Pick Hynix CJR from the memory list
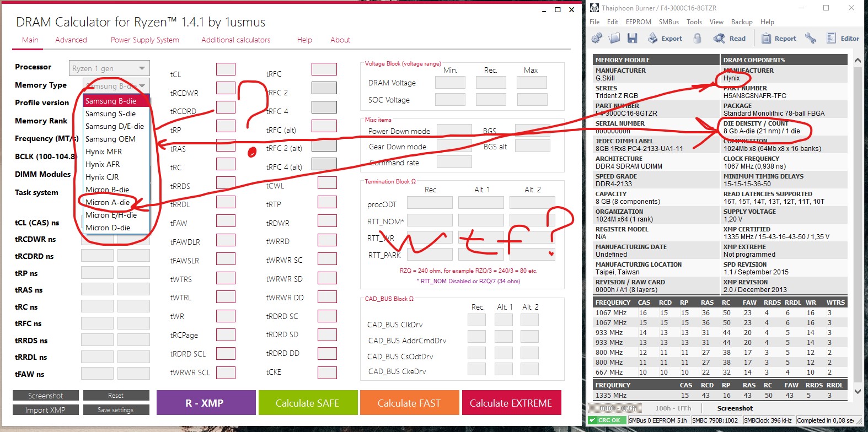 click(116, 177)
